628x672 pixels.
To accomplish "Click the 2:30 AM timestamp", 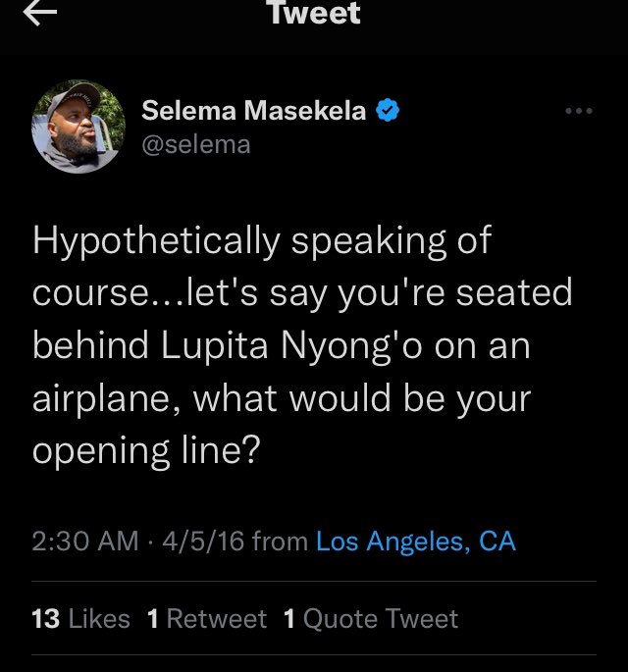I will (x=85, y=541).
